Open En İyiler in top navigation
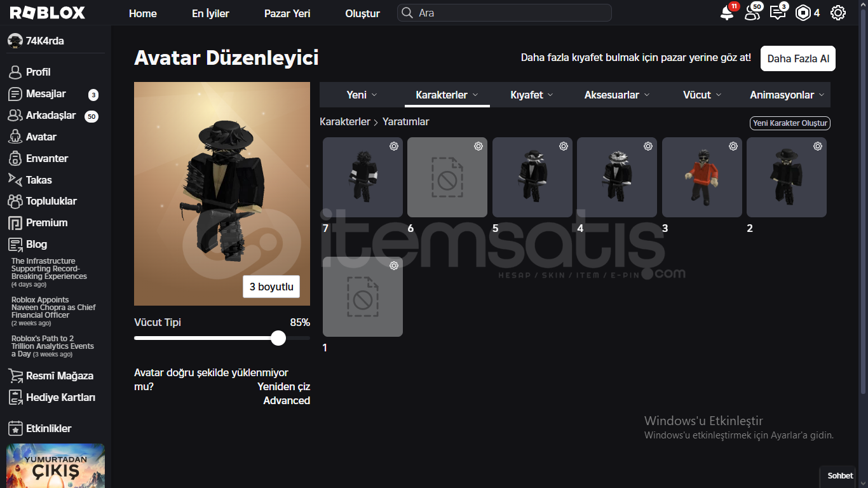The image size is (868, 488). (210, 13)
